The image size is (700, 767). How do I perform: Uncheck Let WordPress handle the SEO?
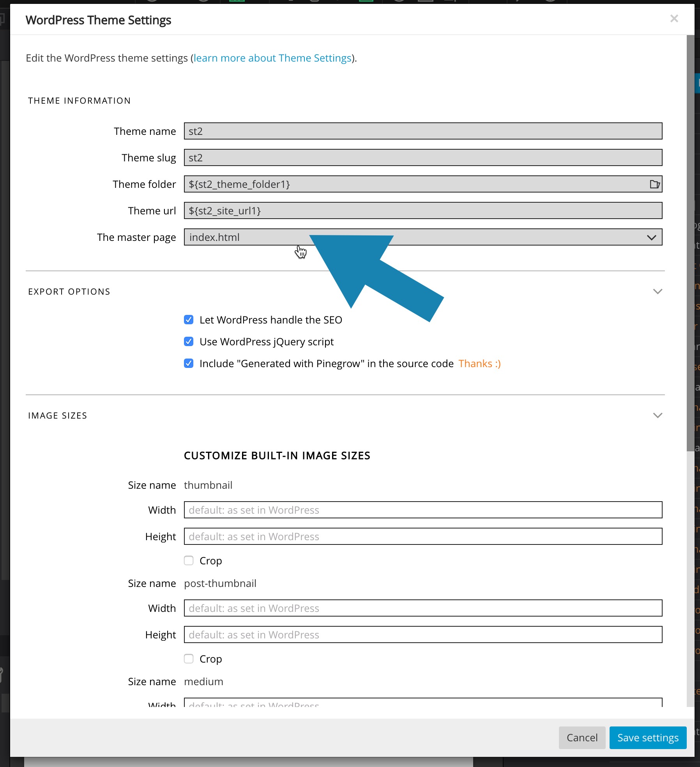click(x=189, y=320)
